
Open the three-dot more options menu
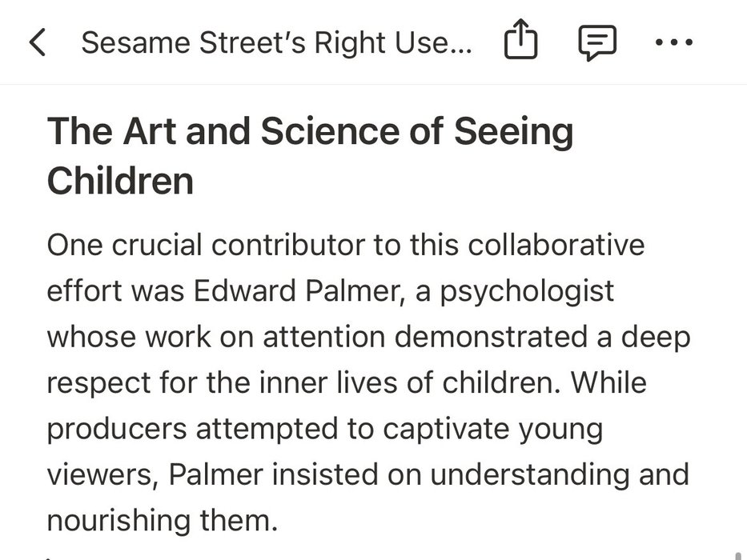[674, 42]
